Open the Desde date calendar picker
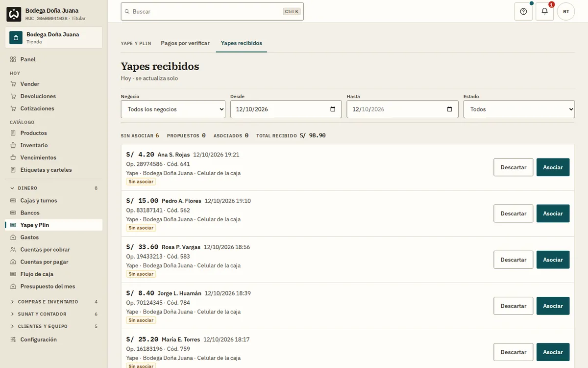The width and height of the screenshot is (588, 368). click(x=333, y=109)
